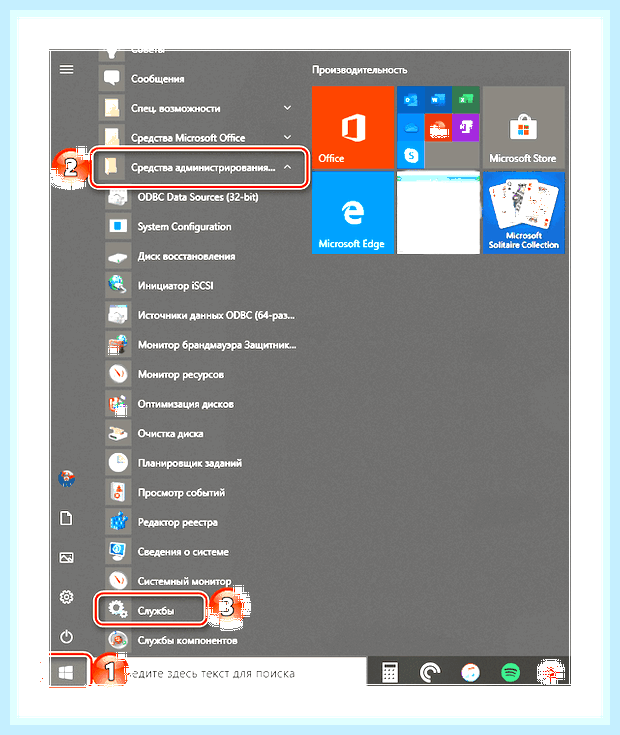Open Диск восстановления
The width and height of the screenshot is (620, 735).
point(200,256)
